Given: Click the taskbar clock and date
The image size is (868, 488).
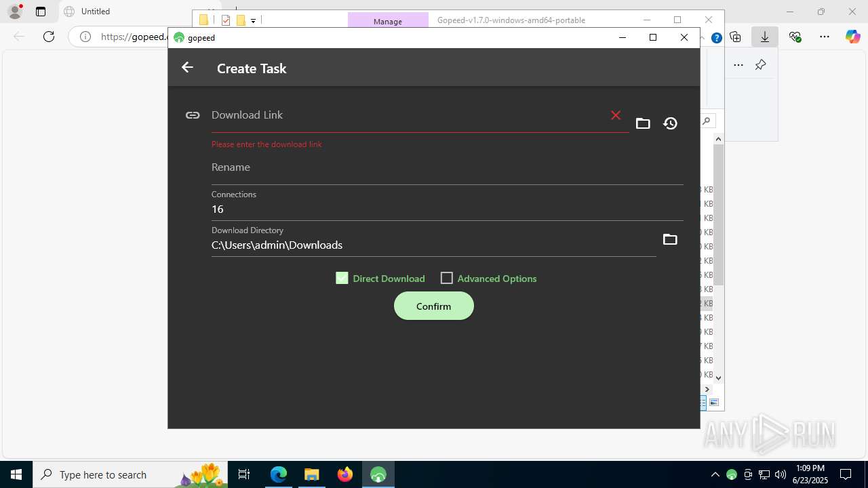Looking at the screenshot, I should point(810,474).
